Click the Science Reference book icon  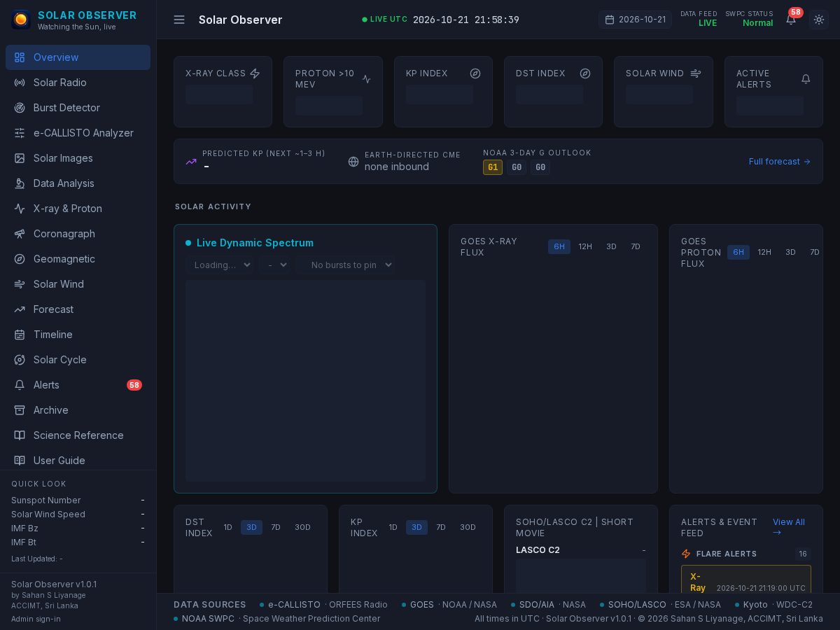tap(20, 435)
